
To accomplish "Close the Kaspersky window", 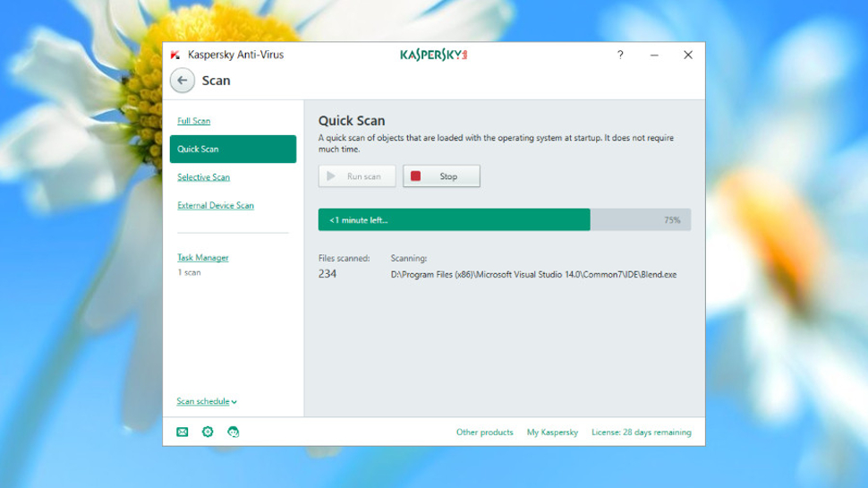I will tap(688, 55).
